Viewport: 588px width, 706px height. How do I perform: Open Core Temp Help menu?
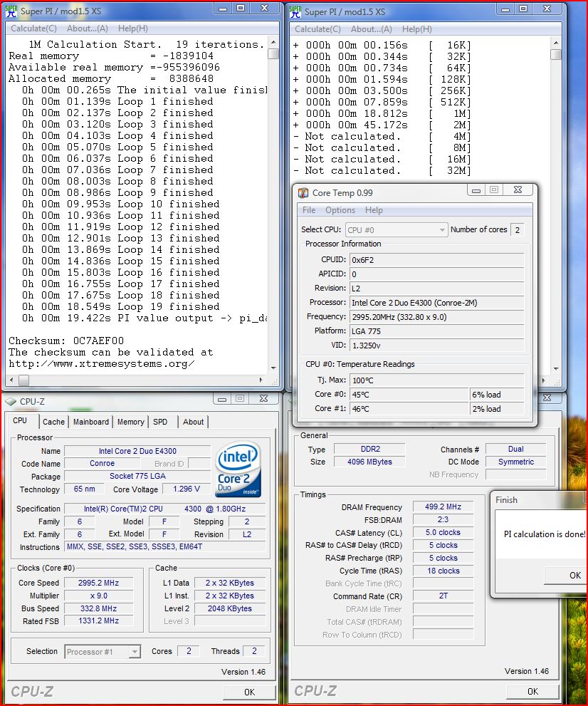(374, 210)
